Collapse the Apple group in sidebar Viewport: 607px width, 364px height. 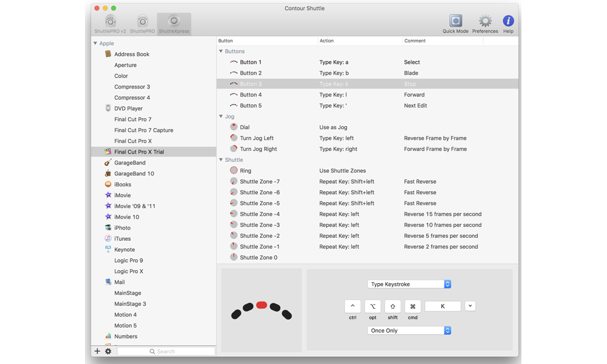pyautogui.click(x=95, y=44)
